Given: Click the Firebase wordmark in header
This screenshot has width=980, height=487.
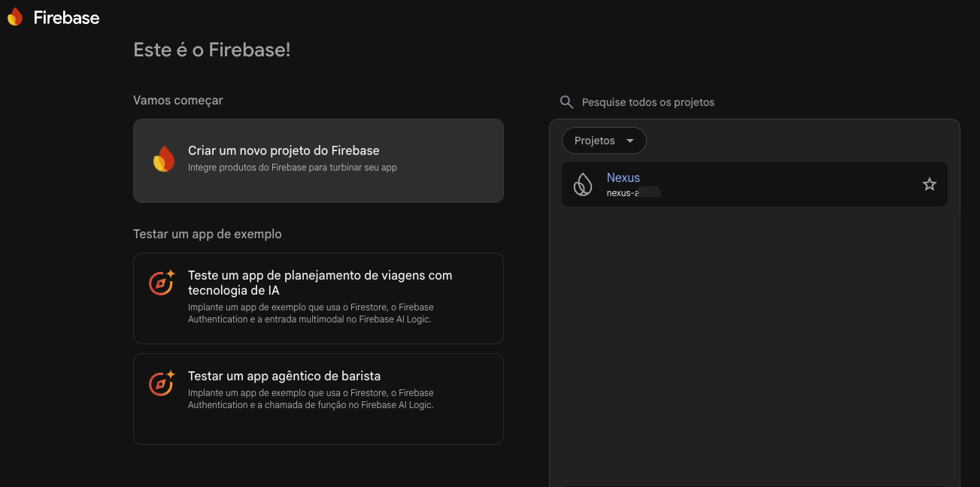Looking at the screenshot, I should 66,18.
